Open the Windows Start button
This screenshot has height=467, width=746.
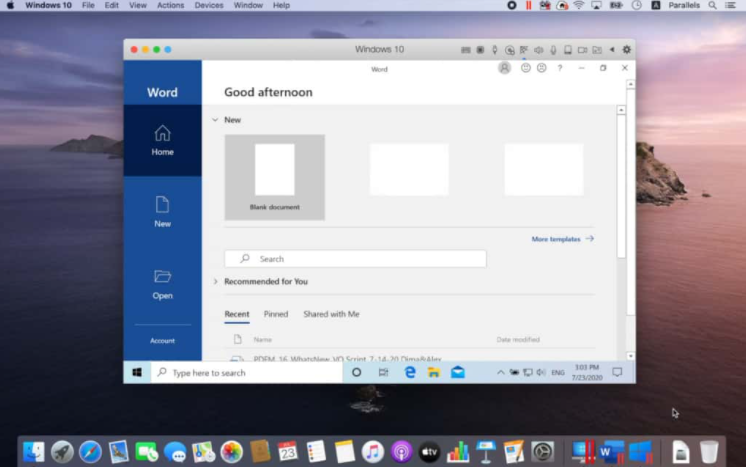coord(137,372)
